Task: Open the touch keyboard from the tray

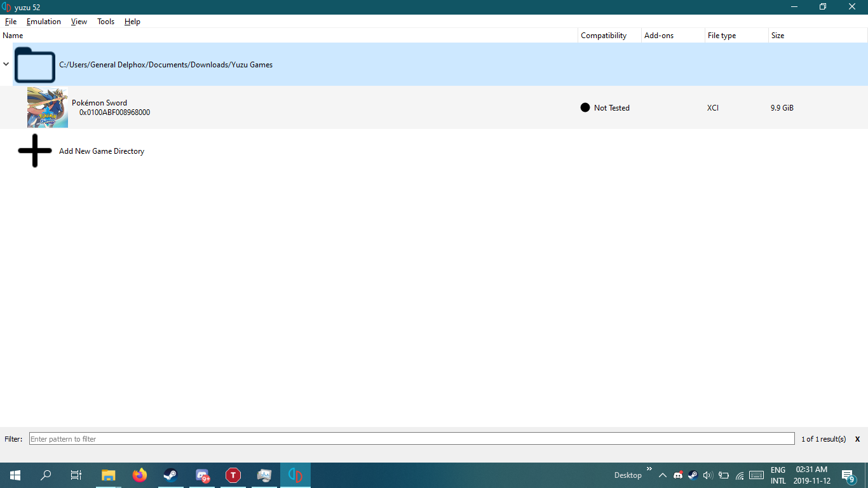Action: tap(756, 475)
